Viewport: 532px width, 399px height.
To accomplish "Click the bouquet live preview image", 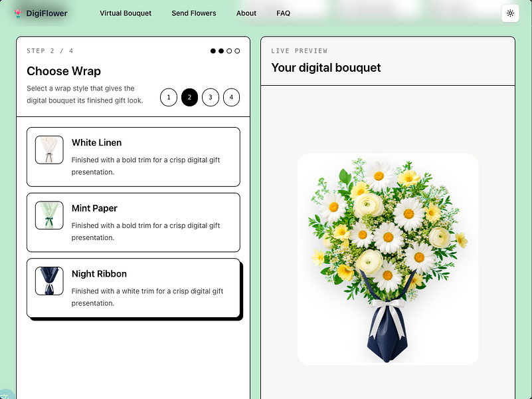I will pyautogui.click(x=388, y=259).
